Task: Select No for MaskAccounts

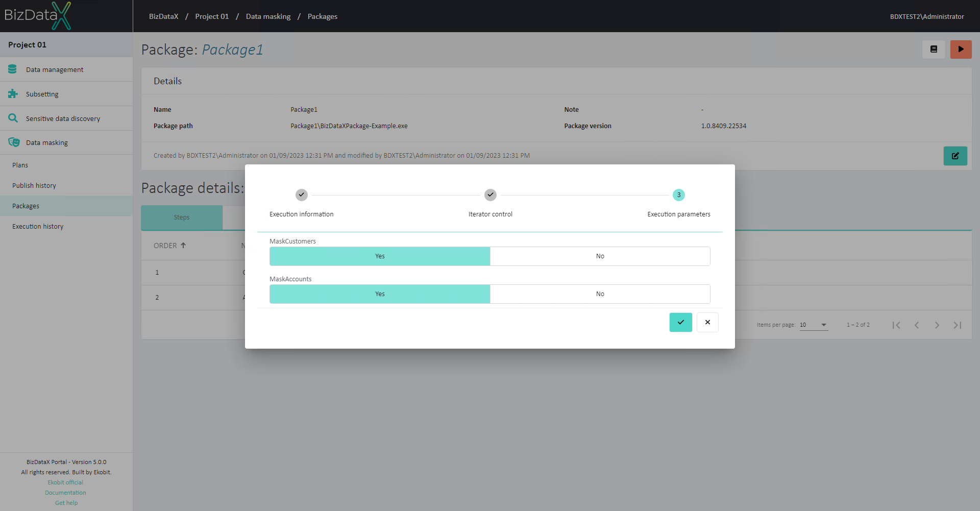Action: pos(600,294)
